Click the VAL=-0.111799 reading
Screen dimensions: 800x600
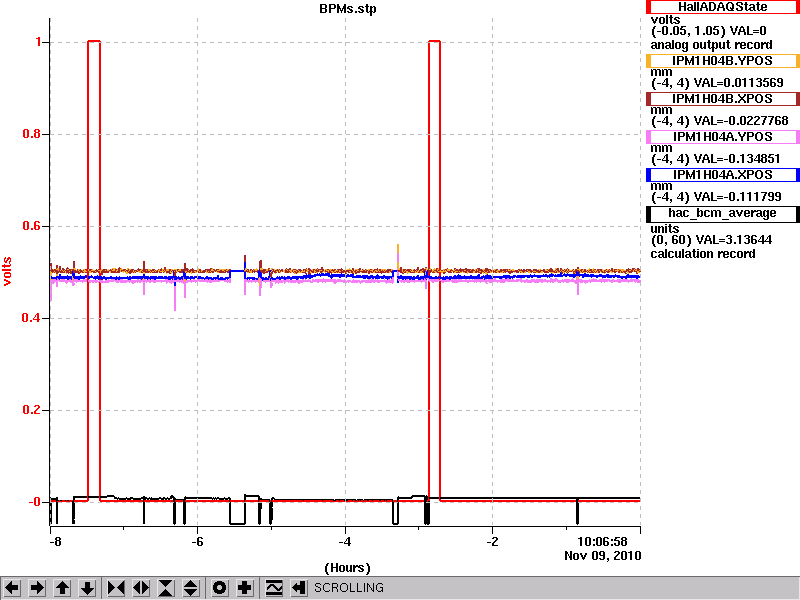tap(738, 197)
